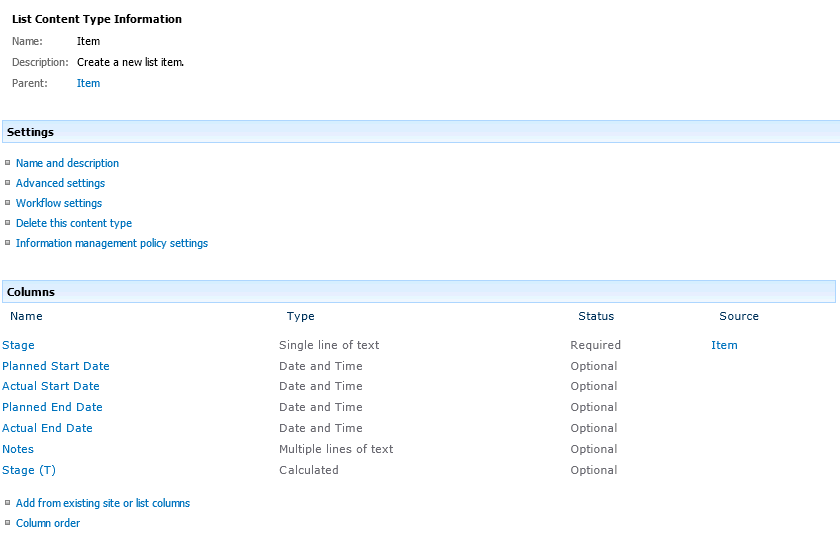Screen dimensions: 840x539
Task: Click Add from existing site or list columns
Action: (103, 503)
